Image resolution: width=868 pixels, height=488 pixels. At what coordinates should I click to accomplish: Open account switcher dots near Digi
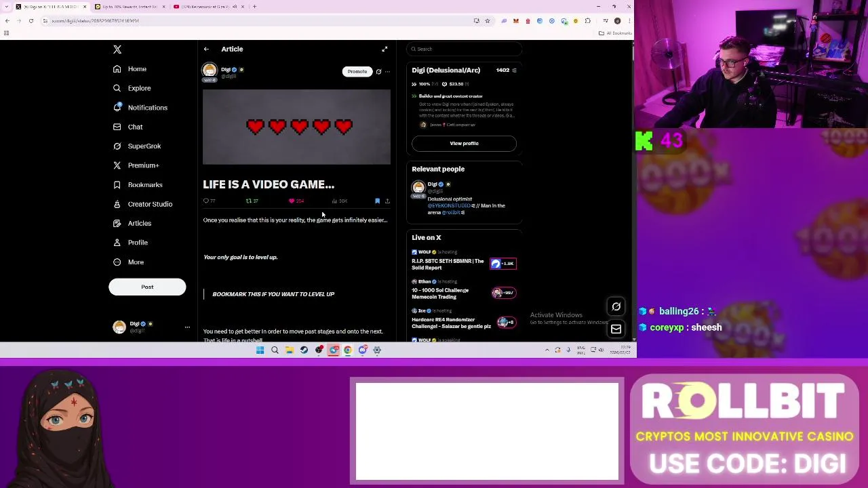[x=187, y=327]
